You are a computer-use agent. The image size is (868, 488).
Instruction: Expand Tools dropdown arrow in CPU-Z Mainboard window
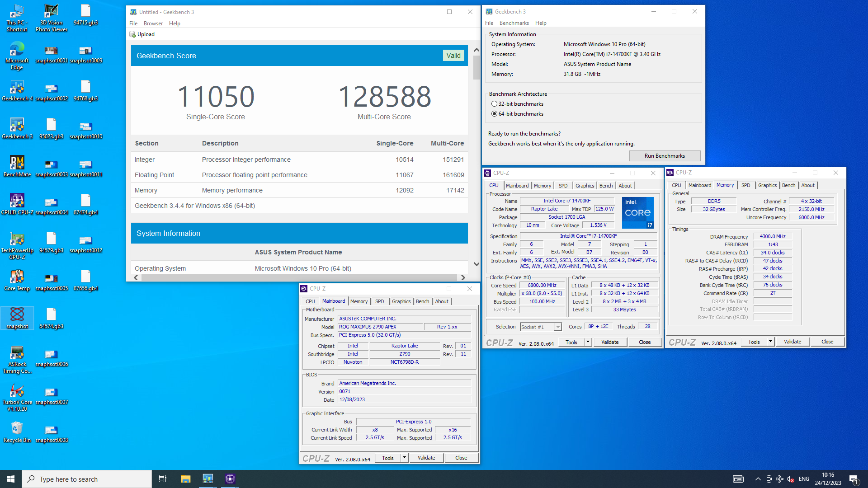click(x=404, y=458)
